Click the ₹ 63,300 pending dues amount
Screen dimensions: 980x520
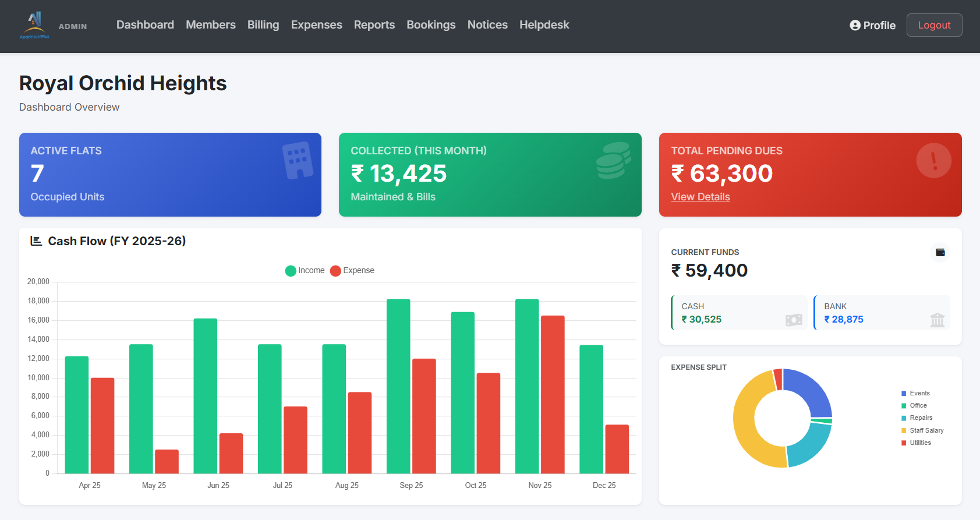coord(722,174)
